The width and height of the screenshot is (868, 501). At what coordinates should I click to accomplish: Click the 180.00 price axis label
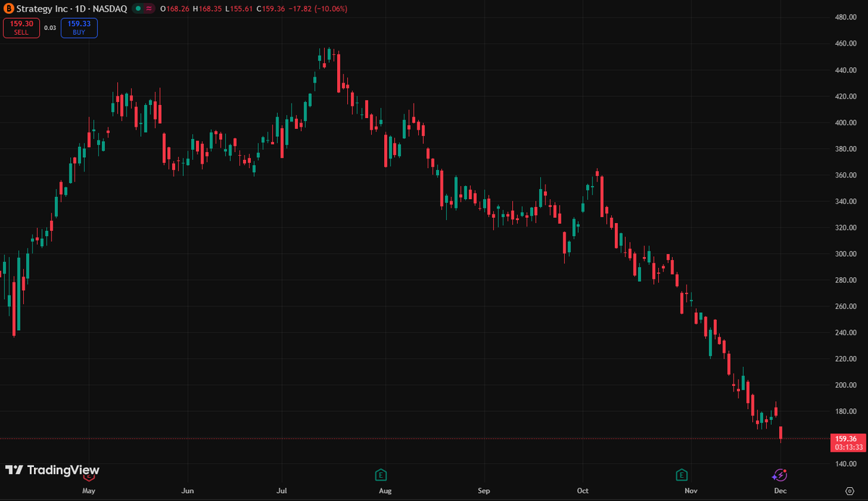pos(846,411)
